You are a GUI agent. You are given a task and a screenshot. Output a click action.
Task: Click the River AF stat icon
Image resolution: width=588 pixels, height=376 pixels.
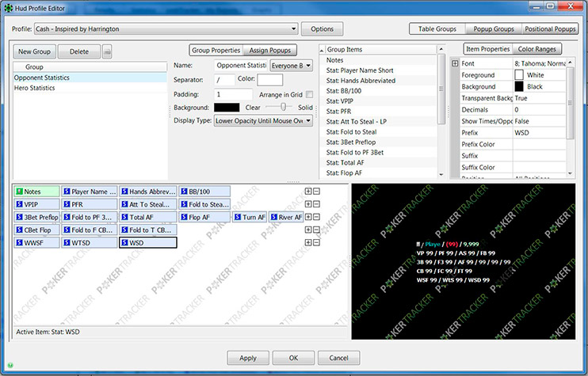tap(274, 217)
